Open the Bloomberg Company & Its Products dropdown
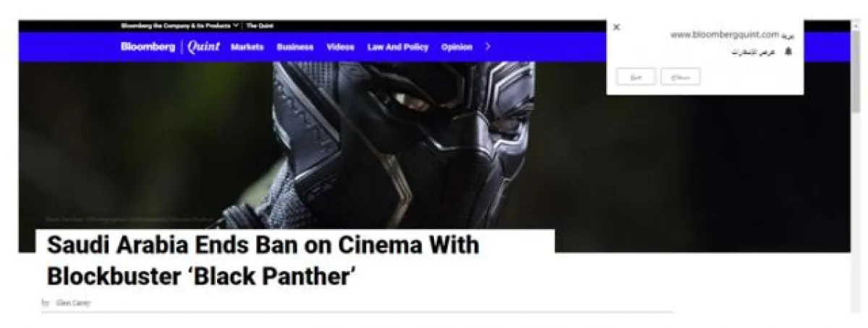 (x=180, y=26)
